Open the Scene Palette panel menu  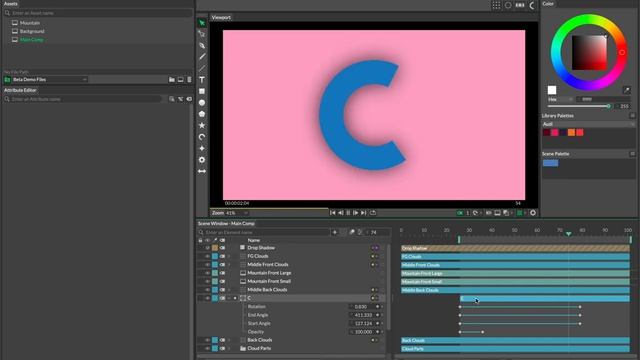pos(632,154)
